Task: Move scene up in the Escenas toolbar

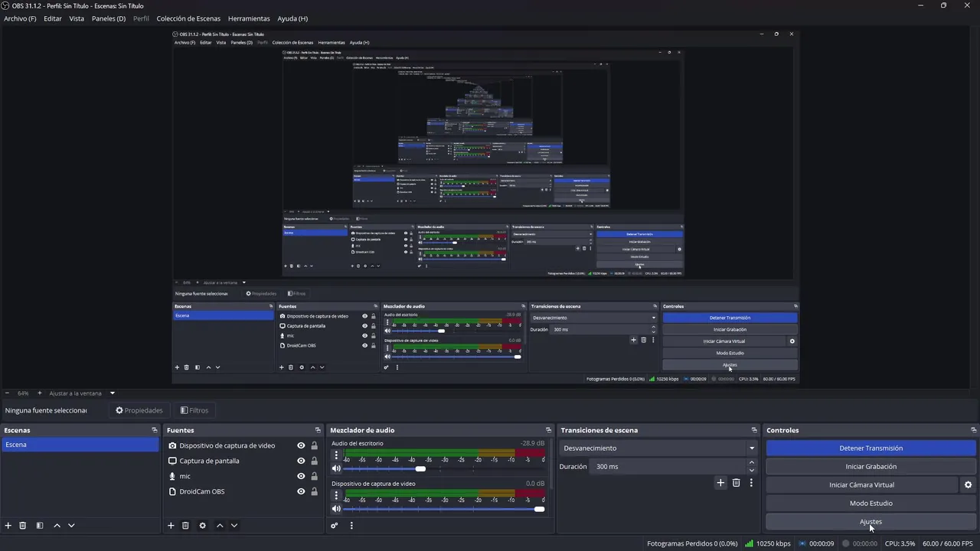Action: 57,526
